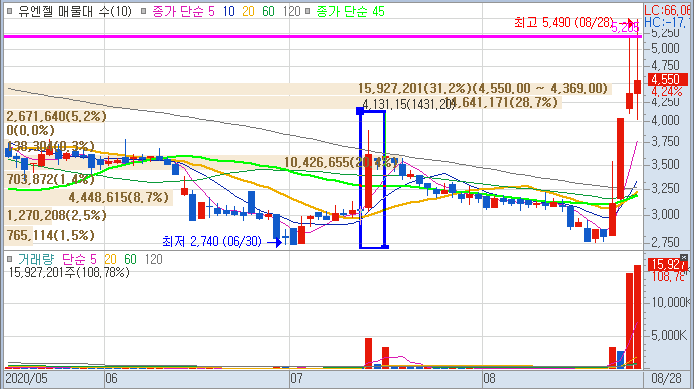Select the 거래량 volume indicator label
The image size is (694, 389).
[x=35, y=259]
